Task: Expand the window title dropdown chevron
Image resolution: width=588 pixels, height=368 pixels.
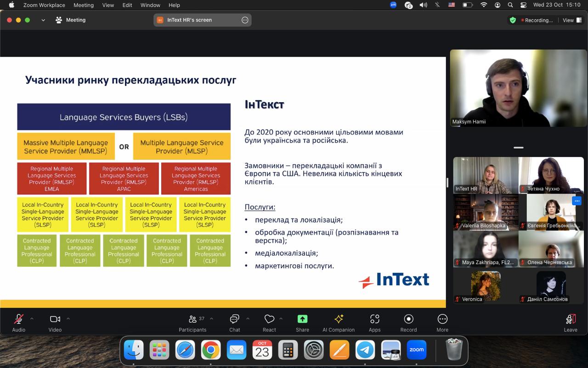Action: [x=43, y=20]
